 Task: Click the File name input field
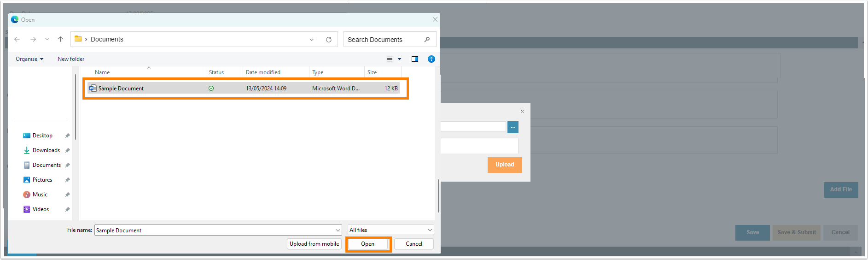pos(215,230)
